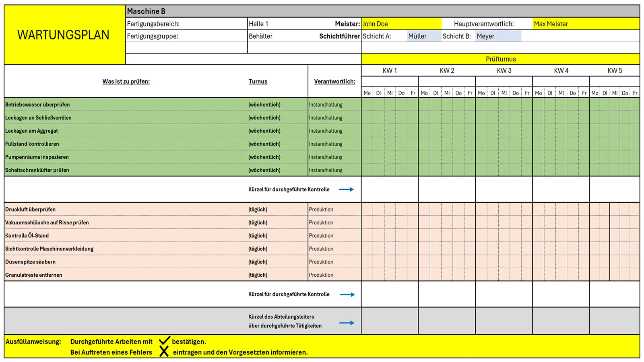Image resolution: width=644 pixels, height=362 pixels.
Task: Select the 'KW 5' column header
Action: 615,70
